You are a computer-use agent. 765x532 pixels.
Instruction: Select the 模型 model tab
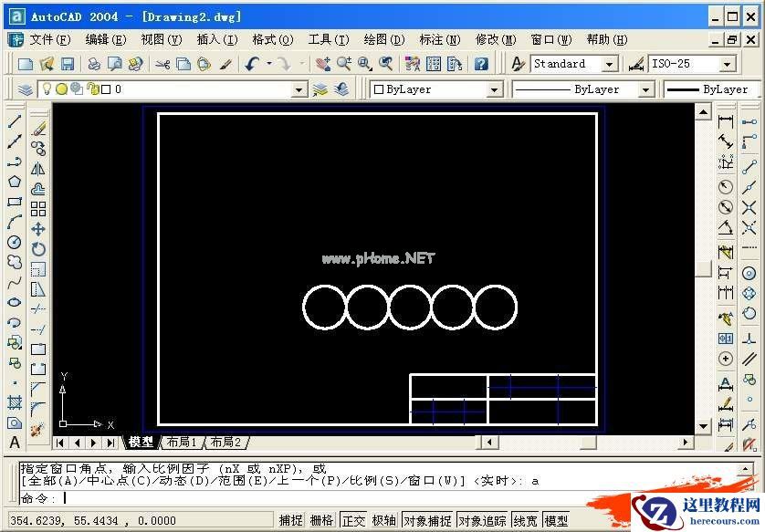[141, 443]
